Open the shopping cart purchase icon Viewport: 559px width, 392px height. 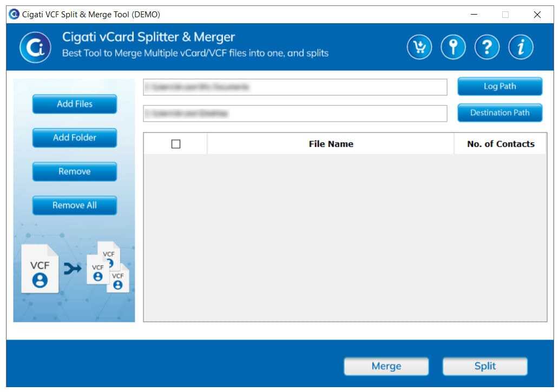[419, 47]
